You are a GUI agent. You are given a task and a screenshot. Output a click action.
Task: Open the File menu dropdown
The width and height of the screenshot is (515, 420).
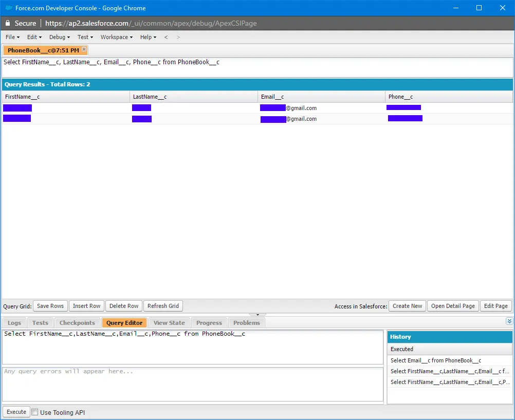[12, 37]
